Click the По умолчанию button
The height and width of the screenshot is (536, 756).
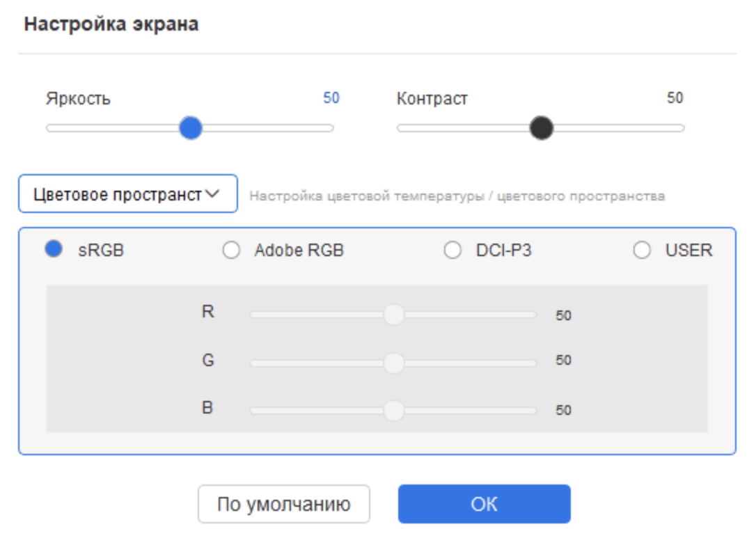(x=284, y=504)
